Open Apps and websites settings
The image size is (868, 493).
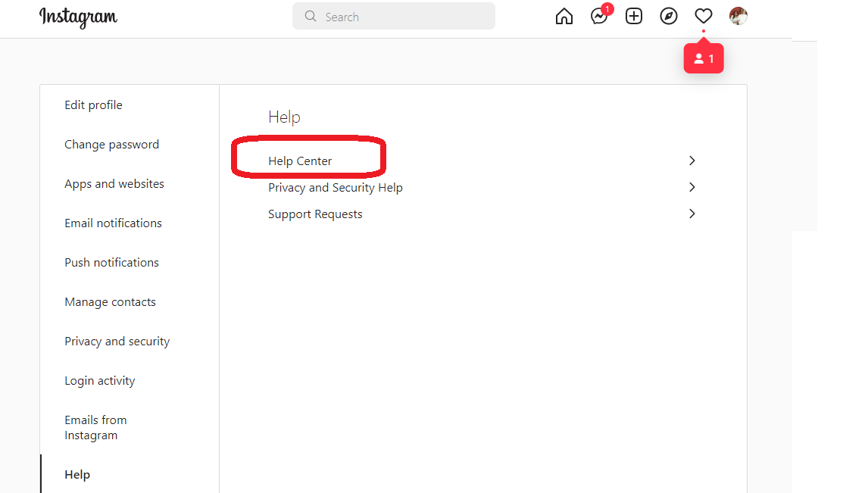tap(114, 184)
